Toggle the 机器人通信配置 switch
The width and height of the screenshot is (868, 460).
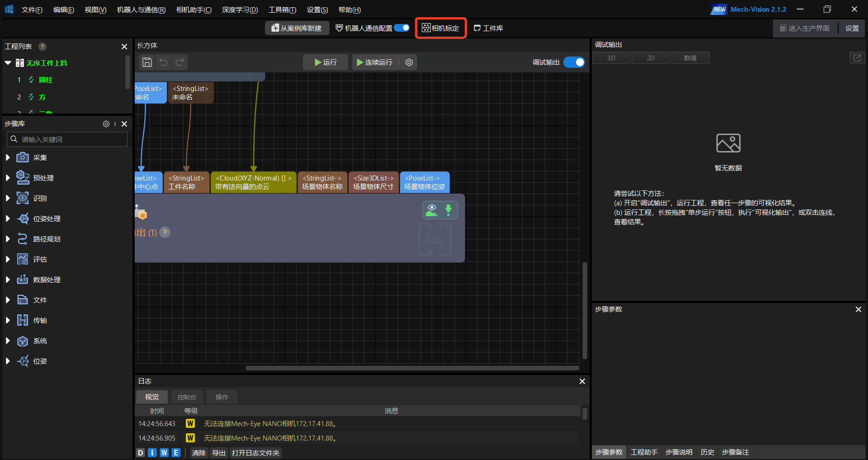click(401, 28)
